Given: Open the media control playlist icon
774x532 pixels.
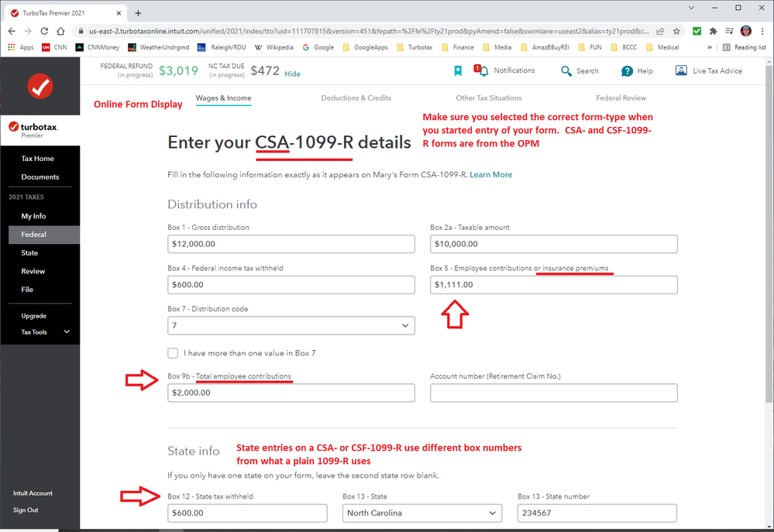Looking at the screenshot, I should click(729, 31).
